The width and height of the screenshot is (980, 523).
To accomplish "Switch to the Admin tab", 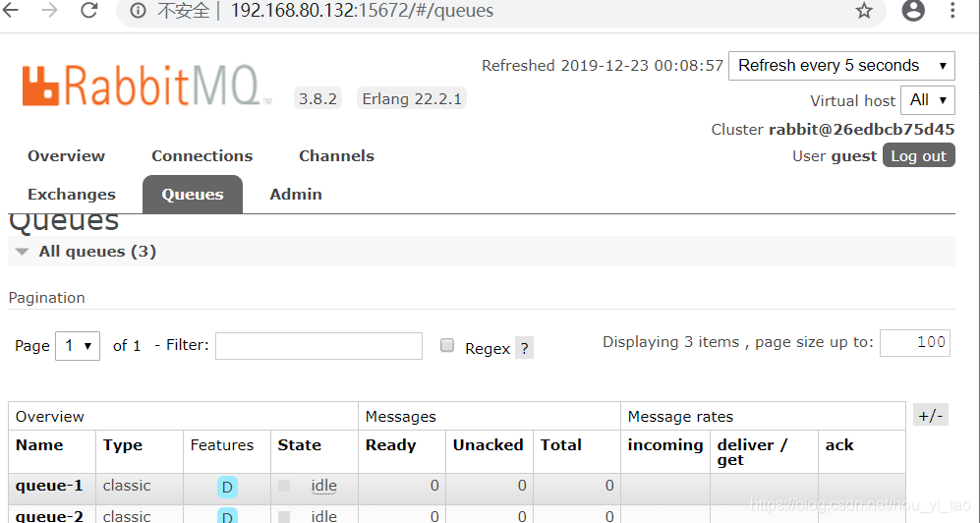I will [296, 195].
